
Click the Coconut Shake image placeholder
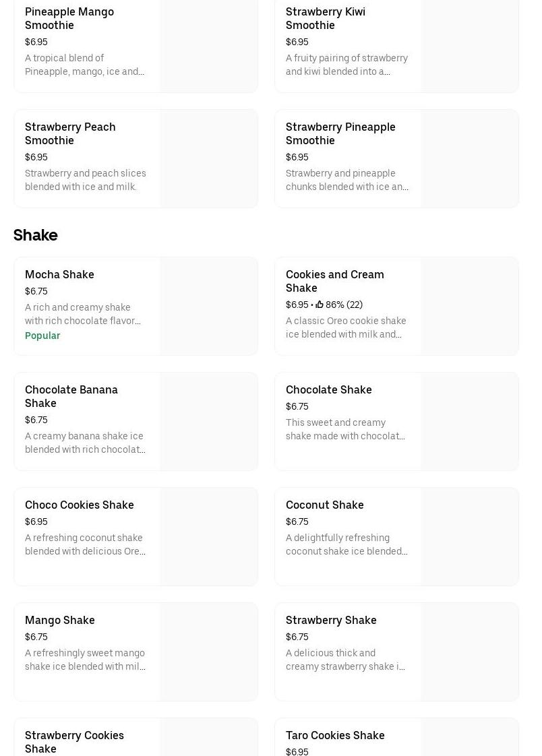tap(469, 536)
